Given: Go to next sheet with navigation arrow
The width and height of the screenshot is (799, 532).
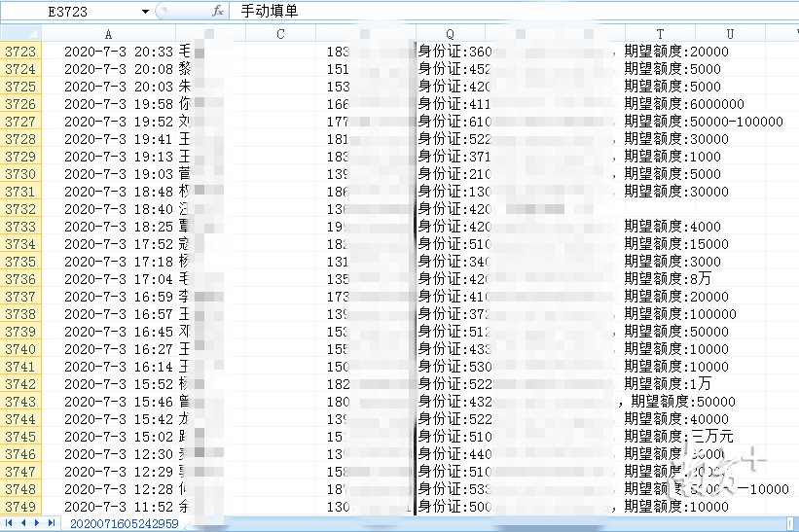Looking at the screenshot, I should (37, 523).
